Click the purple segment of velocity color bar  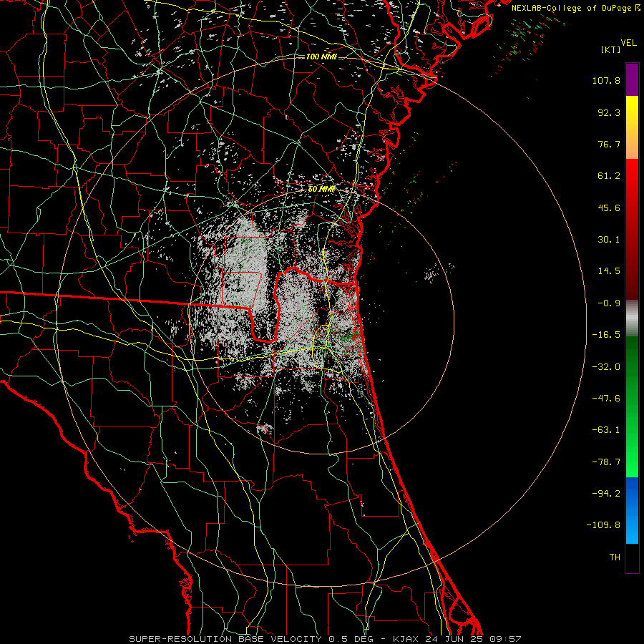632,79
